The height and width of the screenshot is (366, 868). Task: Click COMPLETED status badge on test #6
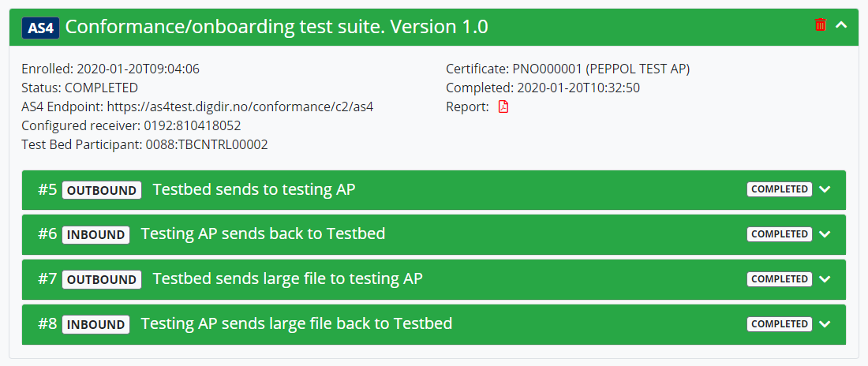780,234
